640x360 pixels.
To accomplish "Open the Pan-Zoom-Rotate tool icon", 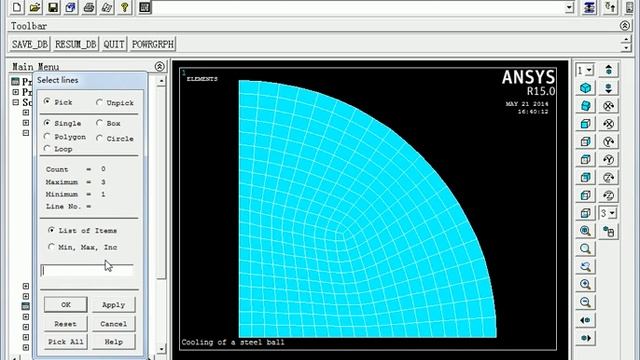I will tap(71, 7).
